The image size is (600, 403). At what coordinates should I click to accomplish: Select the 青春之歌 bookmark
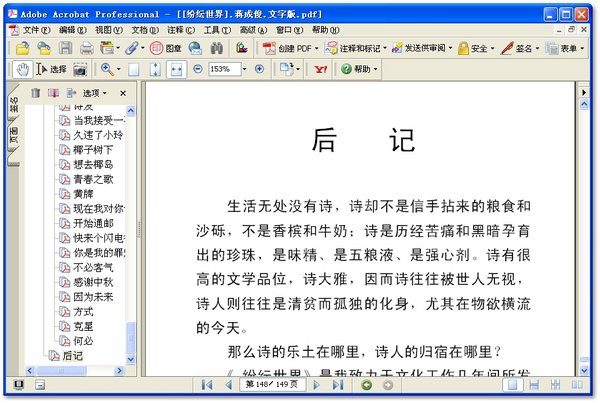(93, 179)
